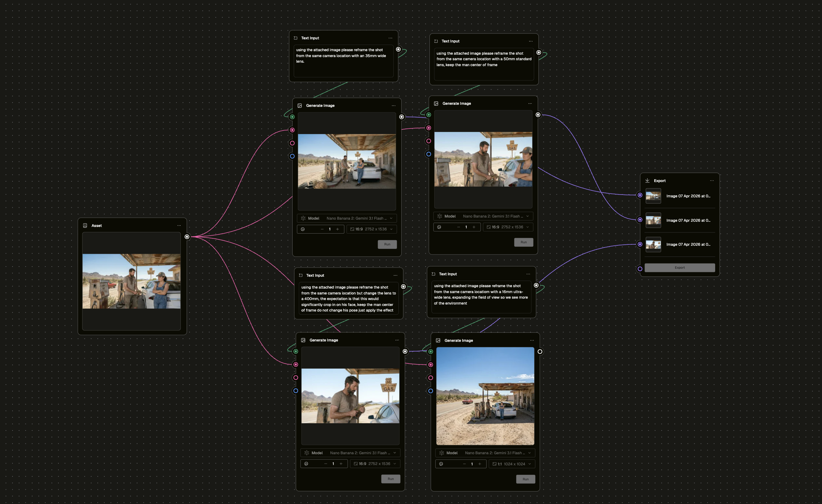Open three-dot menu on the 400mm Text Input node

click(x=395, y=275)
